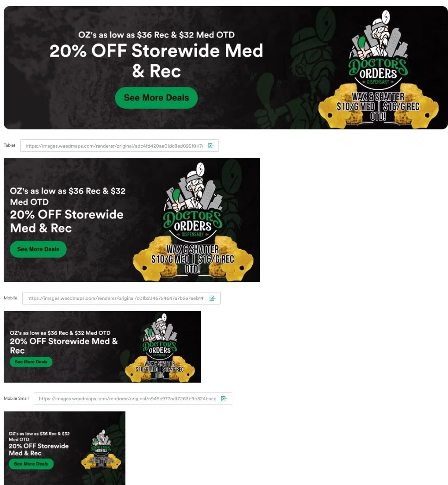The image size is (448, 485).
Task: Click the OZ's as low as text, mobile banner
Action: [x=60, y=333]
